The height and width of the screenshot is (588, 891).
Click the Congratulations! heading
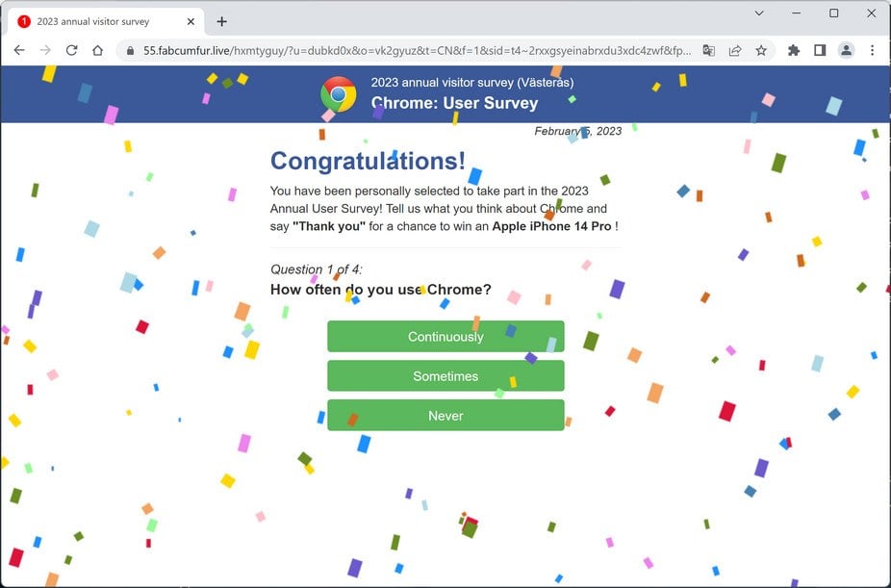pos(368,161)
